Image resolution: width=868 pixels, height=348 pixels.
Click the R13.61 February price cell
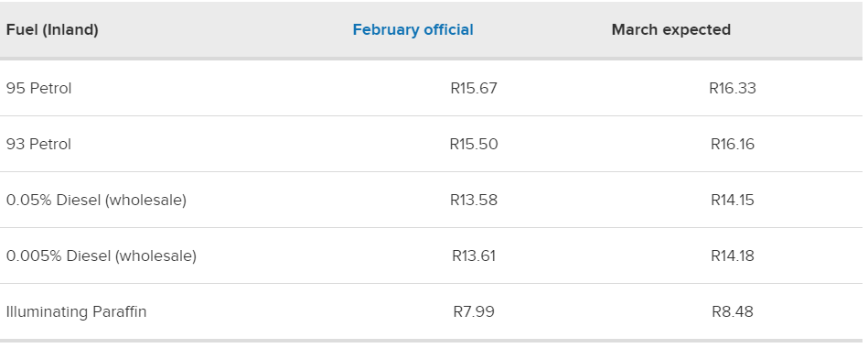[474, 256]
